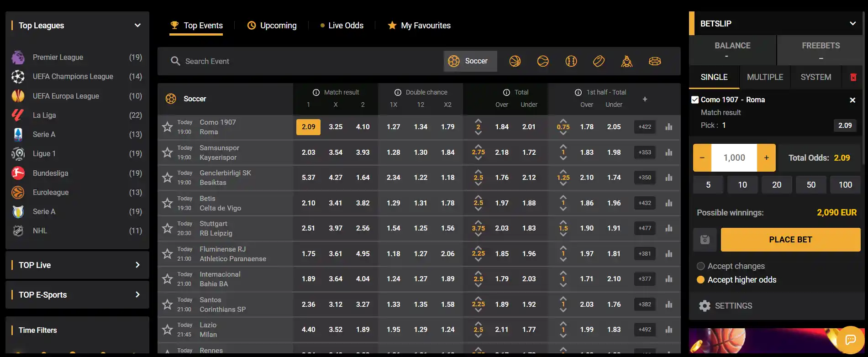This screenshot has height=357, width=868.
Task: Set stake with quick amount 50
Action: 811,185
